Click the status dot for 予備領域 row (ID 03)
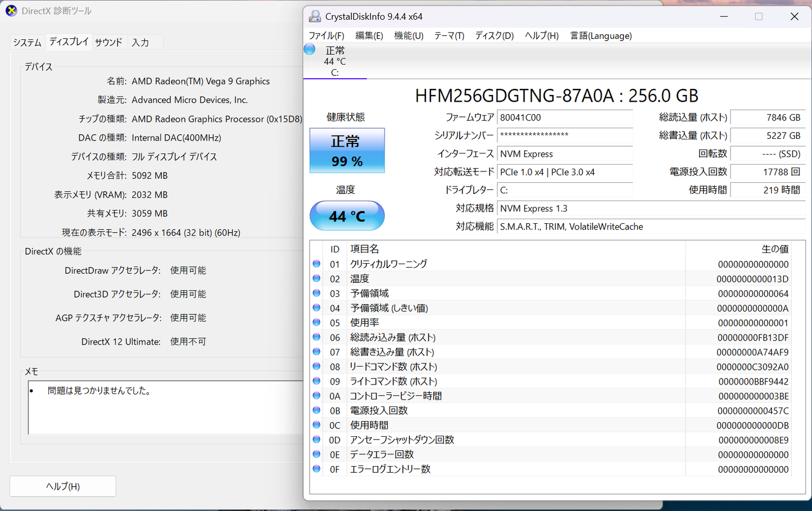 (316, 293)
